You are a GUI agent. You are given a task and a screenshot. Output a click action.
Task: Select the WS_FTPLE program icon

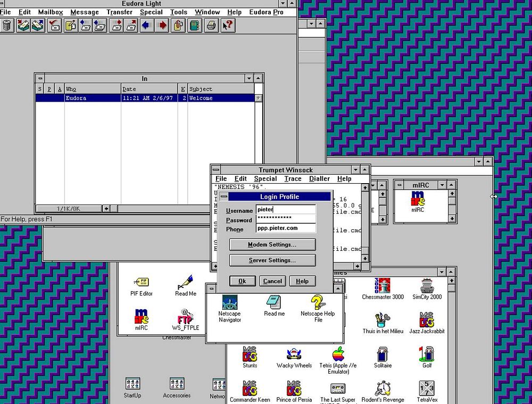click(186, 319)
